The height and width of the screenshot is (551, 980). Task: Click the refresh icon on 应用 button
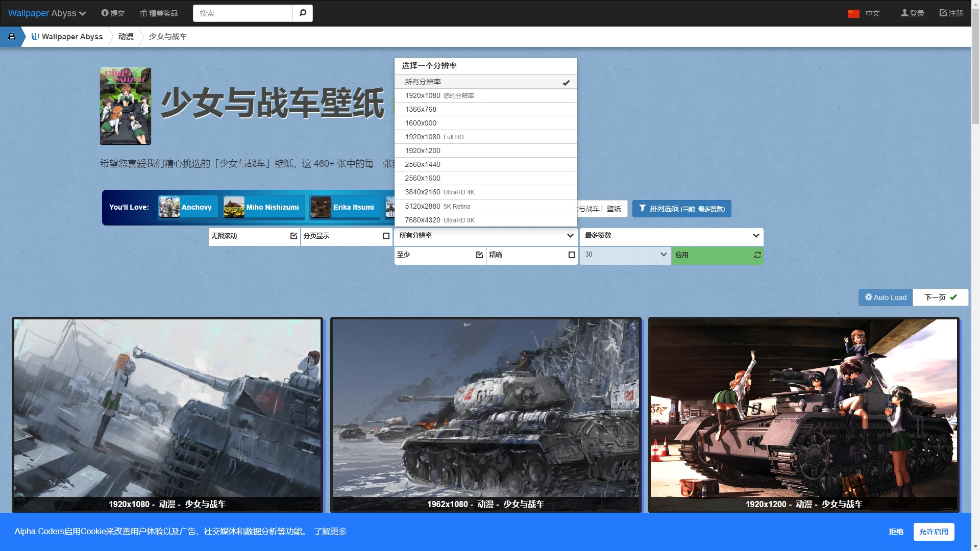757,255
